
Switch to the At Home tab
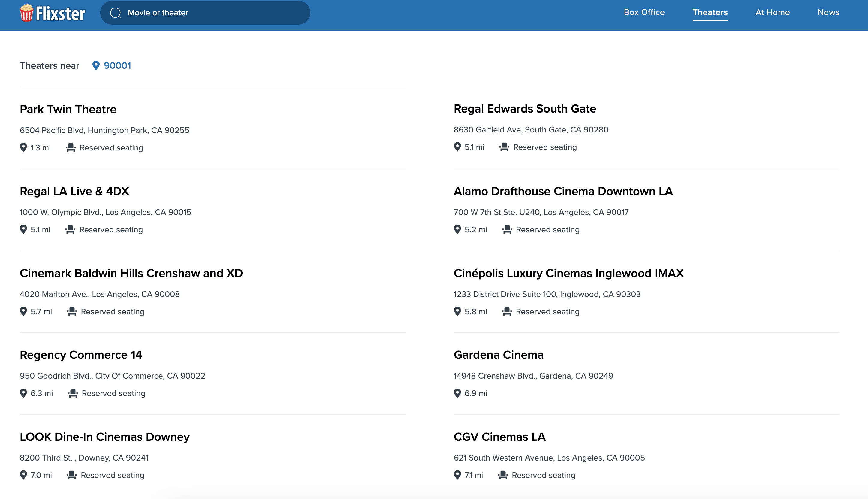pos(773,12)
